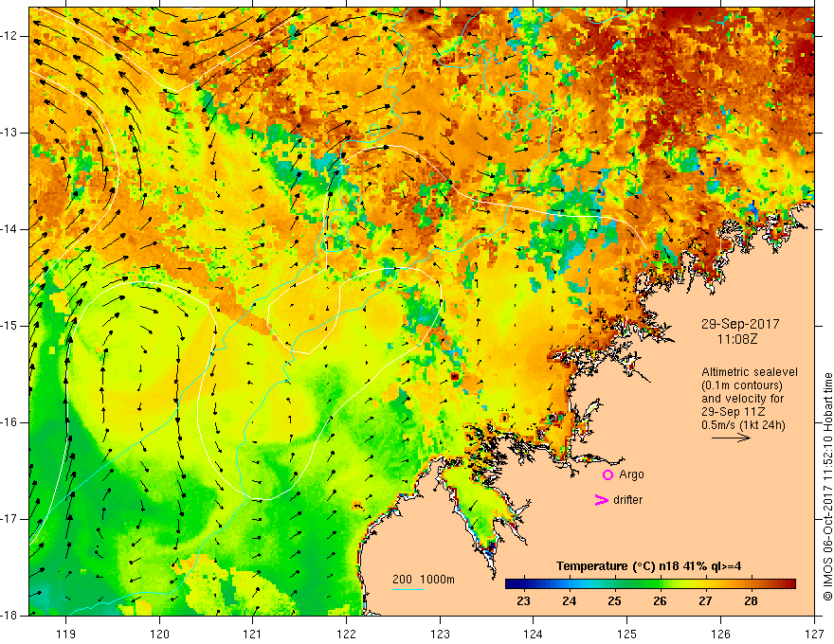Click longitude axis label 127
834x644 pixels.
[x=814, y=634]
